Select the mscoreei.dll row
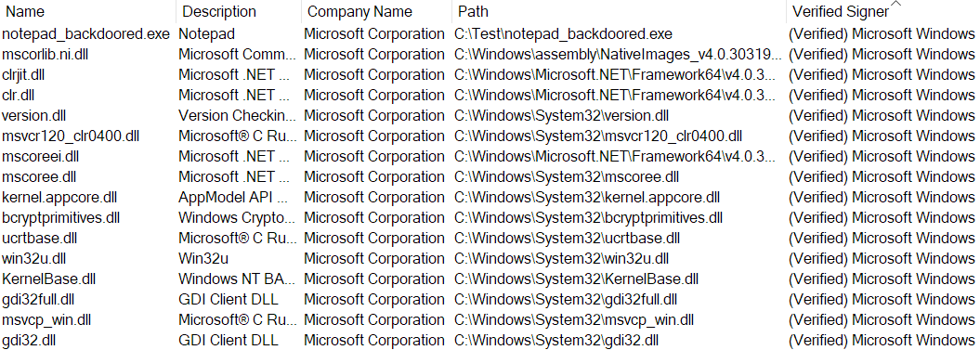Image resolution: width=980 pixels, height=350 pixels. pyautogui.click(x=490, y=157)
